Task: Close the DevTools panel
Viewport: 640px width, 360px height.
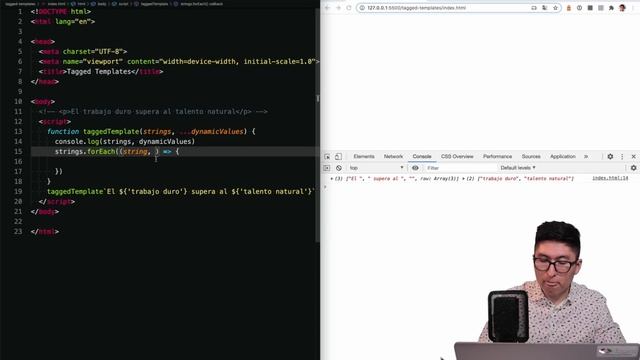Action: point(633,156)
